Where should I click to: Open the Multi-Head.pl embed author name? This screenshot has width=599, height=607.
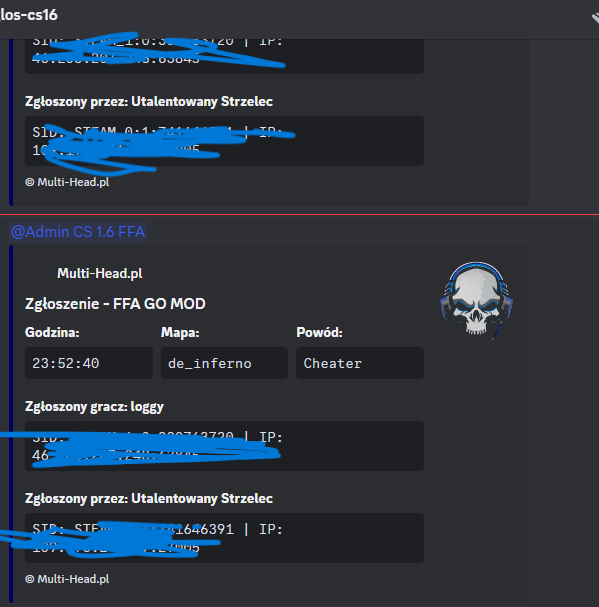100,273
